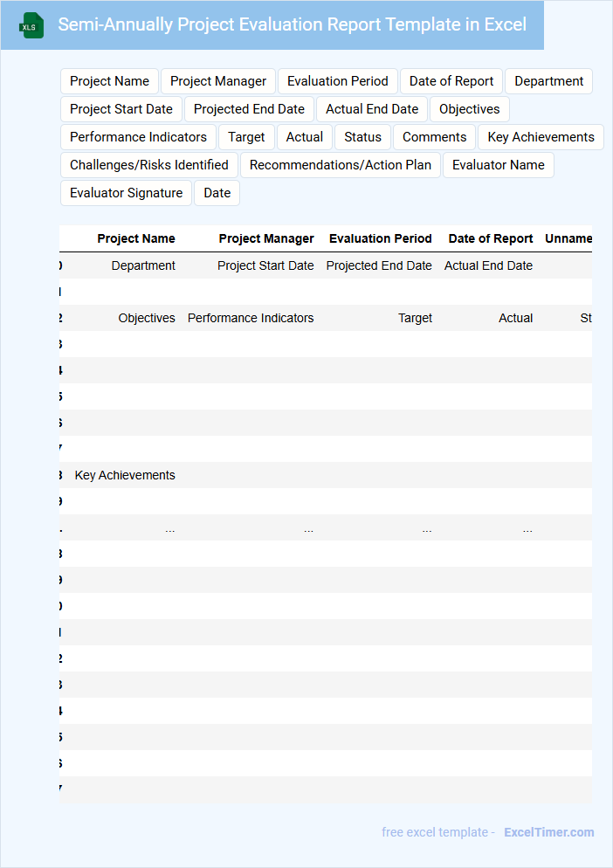Click the Date of Report column header
Image resolution: width=613 pixels, height=868 pixels.
491,238
